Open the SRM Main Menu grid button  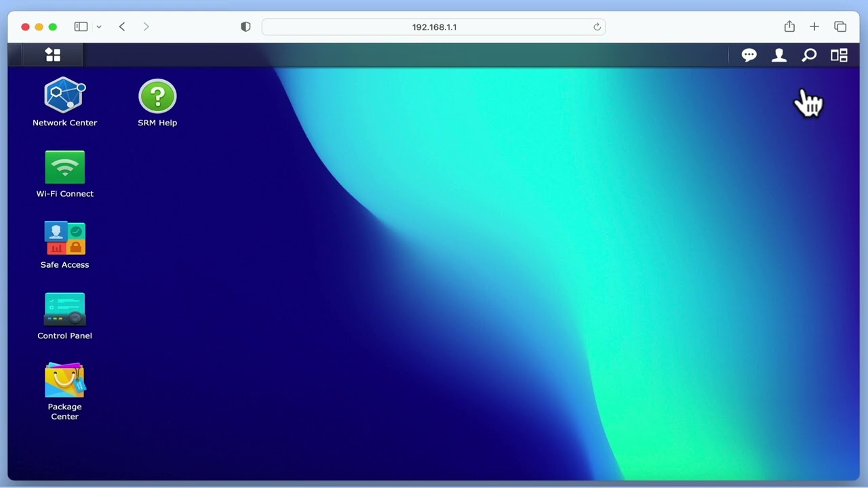(53, 55)
